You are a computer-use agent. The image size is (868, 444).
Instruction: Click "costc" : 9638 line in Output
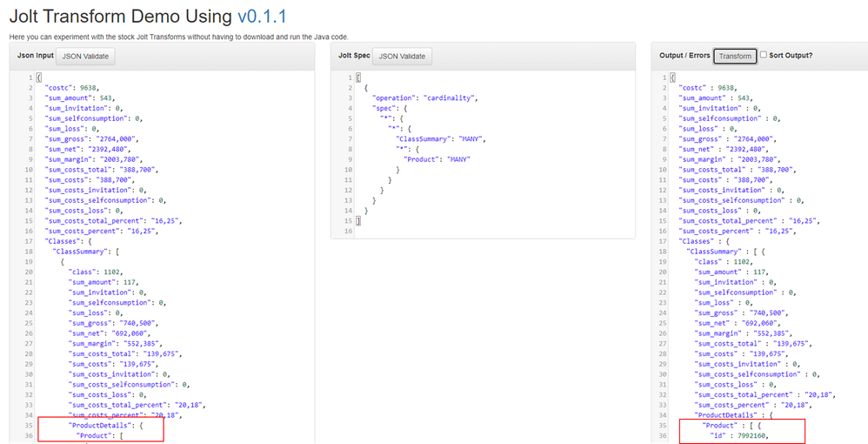point(708,88)
